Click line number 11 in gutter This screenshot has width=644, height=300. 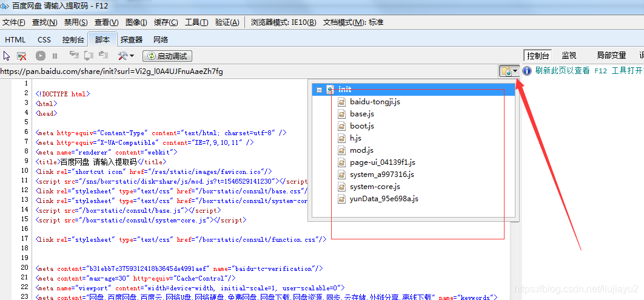tap(24, 180)
